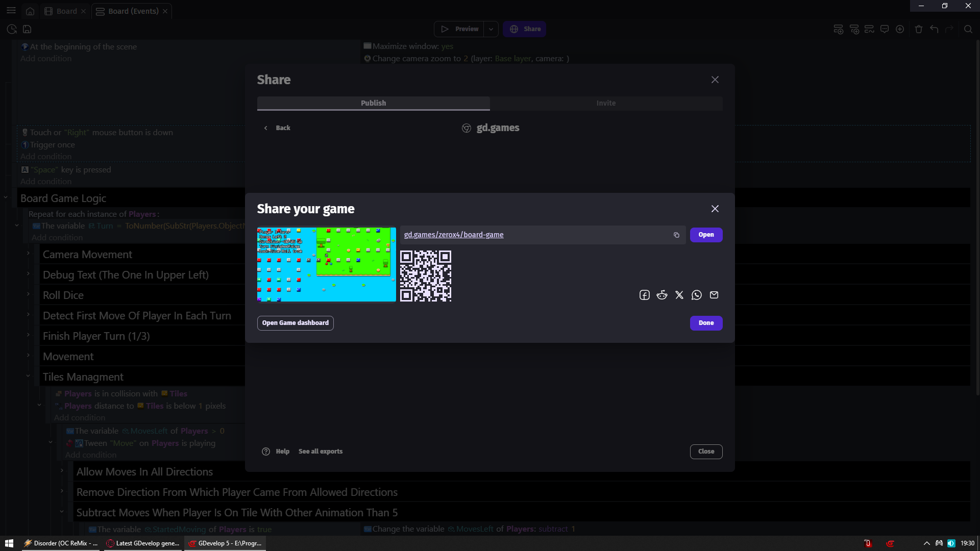Image resolution: width=980 pixels, height=551 pixels.
Task: Collapse the Tiles Managment group
Action: tap(28, 375)
